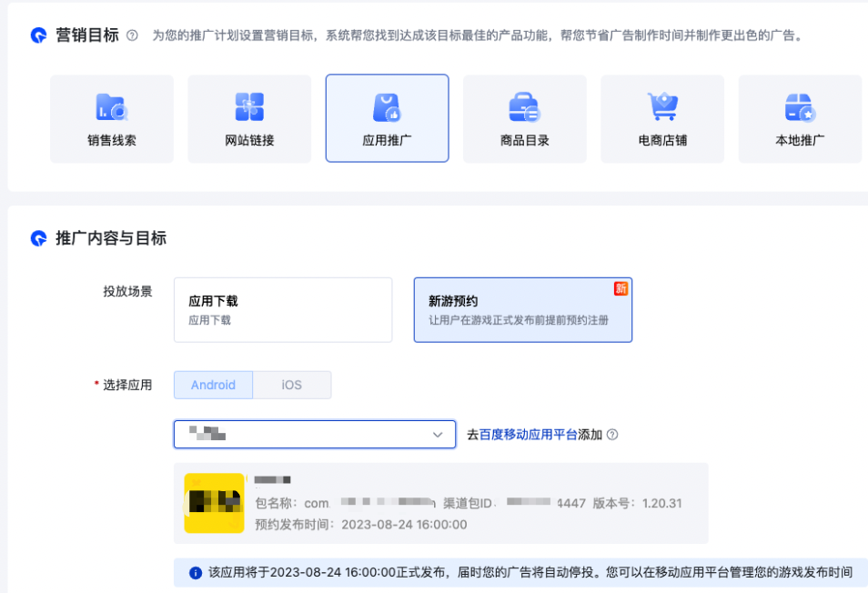Click the yellow app thumbnail image
This screenshot has width=868, height=593.
[x=214, y=503]
